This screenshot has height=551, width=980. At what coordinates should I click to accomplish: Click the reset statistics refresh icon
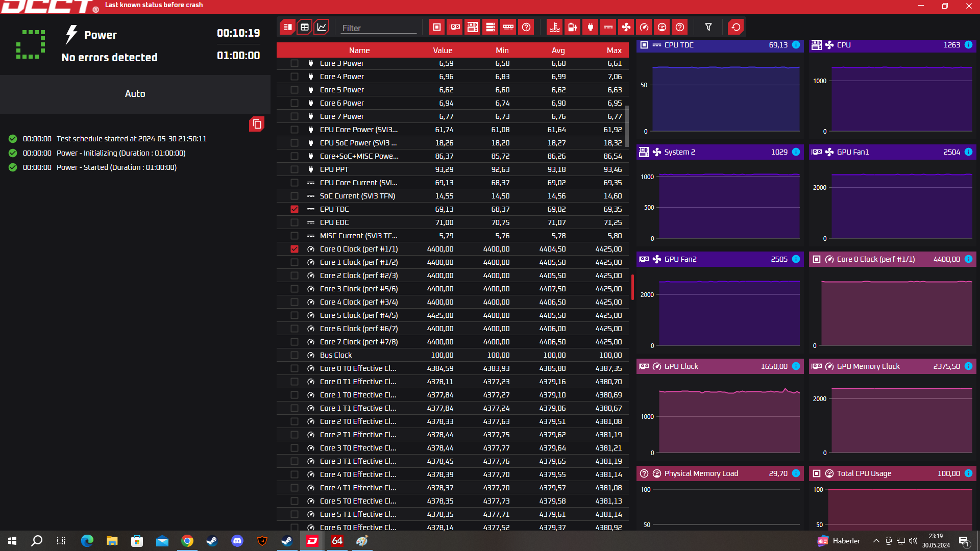[736, 27]
